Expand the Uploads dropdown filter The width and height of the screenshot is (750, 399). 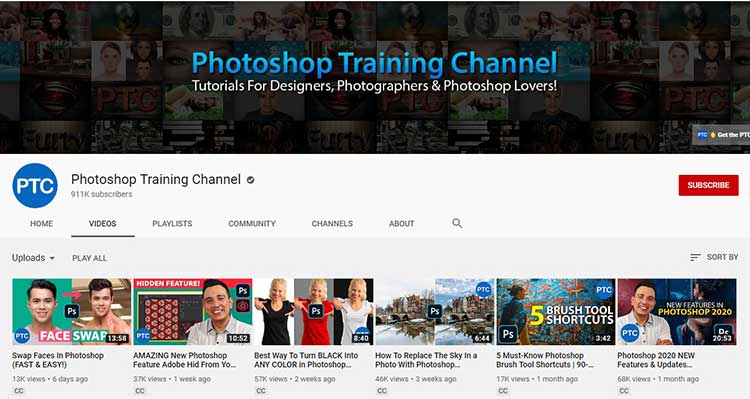click(33, 257)
